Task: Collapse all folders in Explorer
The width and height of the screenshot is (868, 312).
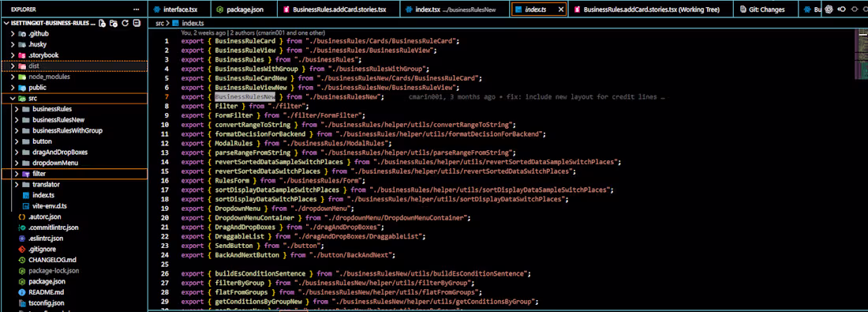Action: pyautogui.click(x=137, y=23)
